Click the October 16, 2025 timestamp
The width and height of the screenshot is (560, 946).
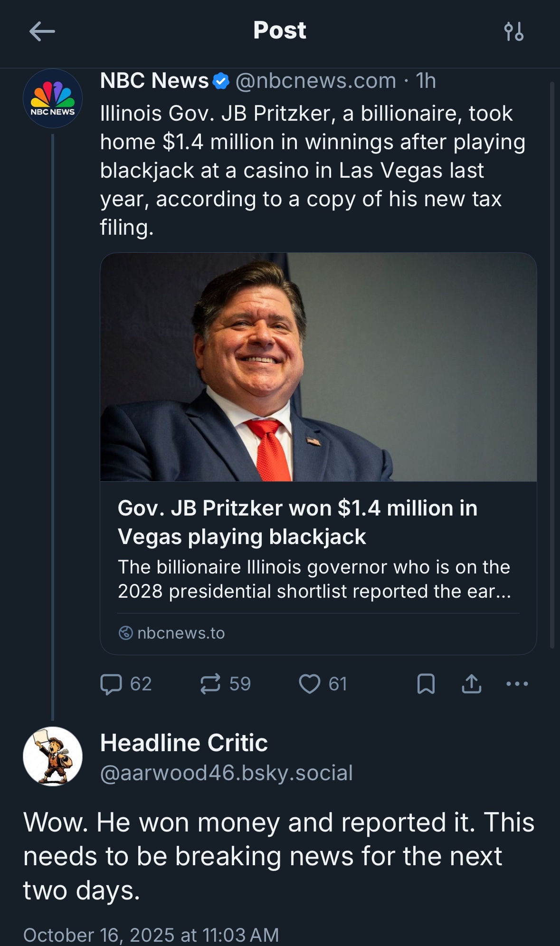pos(151,935)
